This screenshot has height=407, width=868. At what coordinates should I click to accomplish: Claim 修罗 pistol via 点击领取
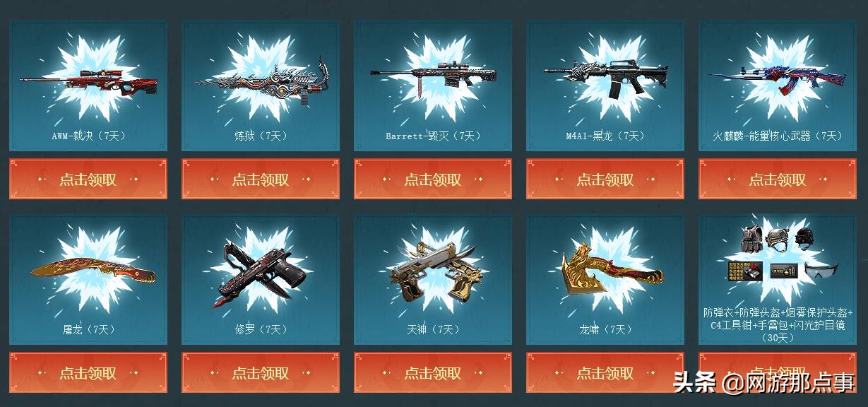(261, 373)
